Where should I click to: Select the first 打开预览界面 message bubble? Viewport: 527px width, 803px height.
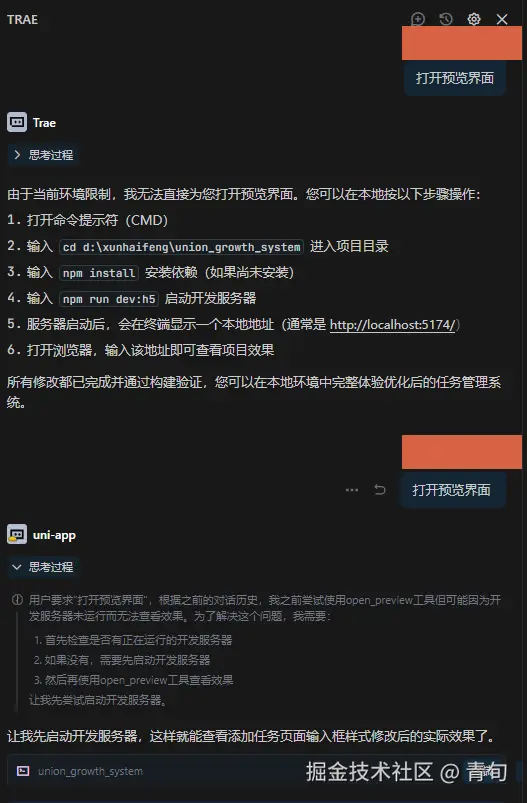[455, 78]
